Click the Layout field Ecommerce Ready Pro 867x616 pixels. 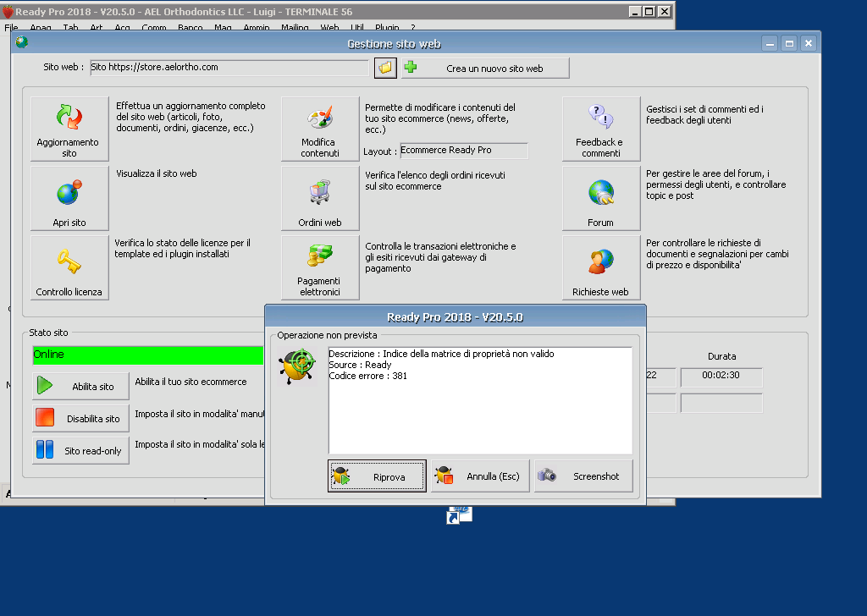pos(464,151)
